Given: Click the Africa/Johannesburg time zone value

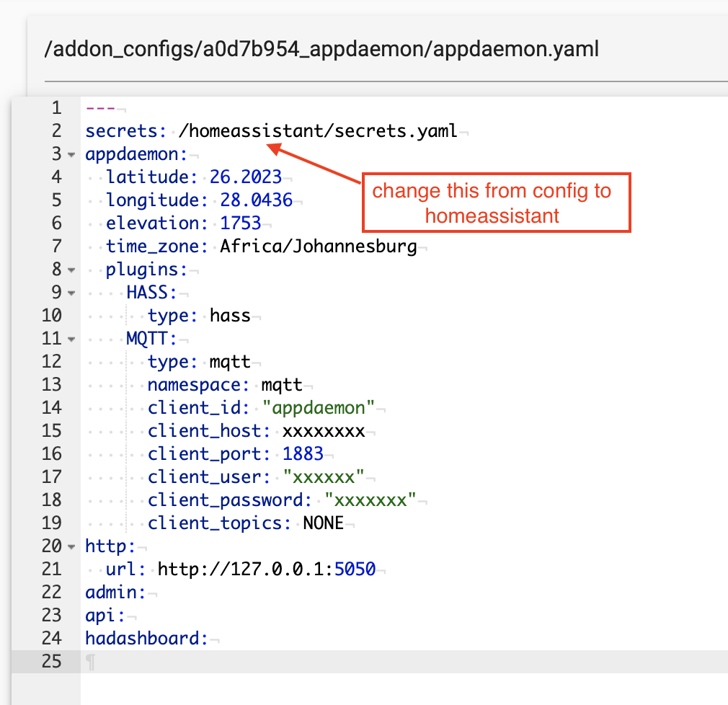Looking at the screenshot, I should coord(319,247).
